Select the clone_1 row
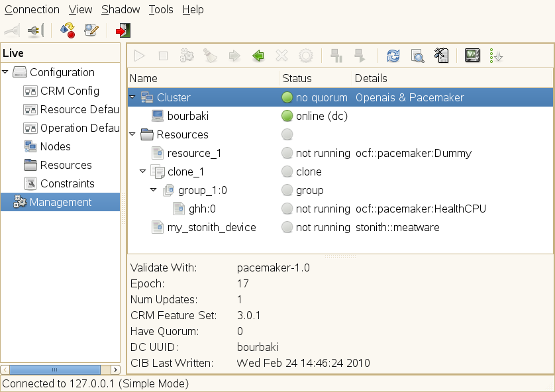 click(x=340, y=171)
